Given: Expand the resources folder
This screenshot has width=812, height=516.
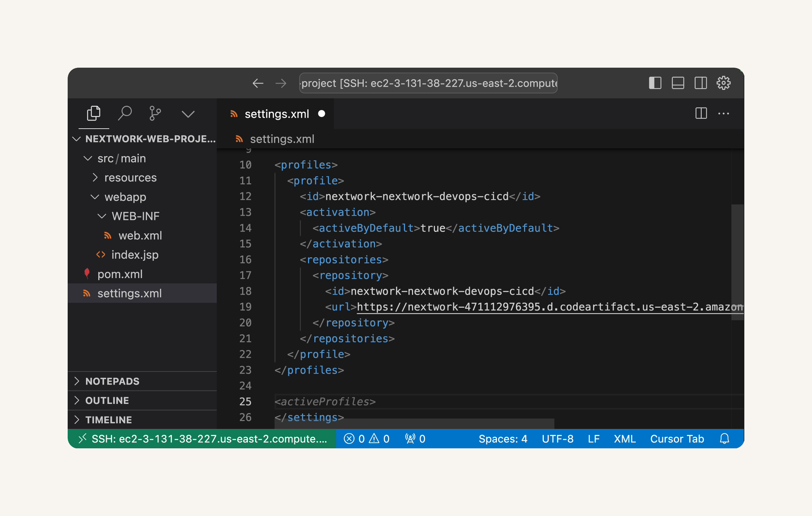Looking at the screenshot, I should pyautogui.click(x=142, y=178).
